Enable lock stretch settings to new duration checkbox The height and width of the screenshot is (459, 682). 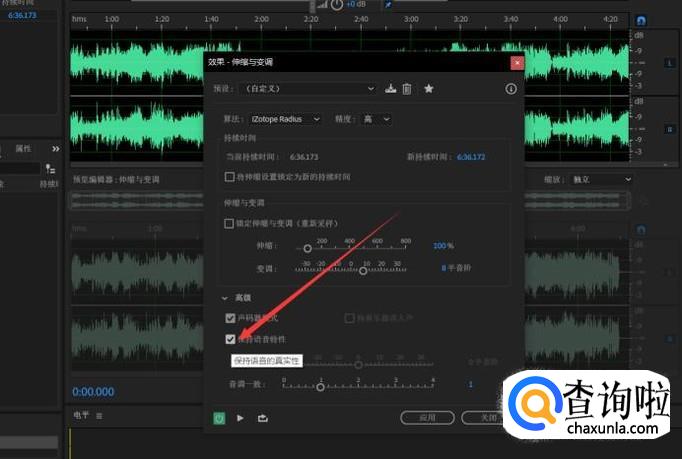pyautogui.click(x=229, y=177)
